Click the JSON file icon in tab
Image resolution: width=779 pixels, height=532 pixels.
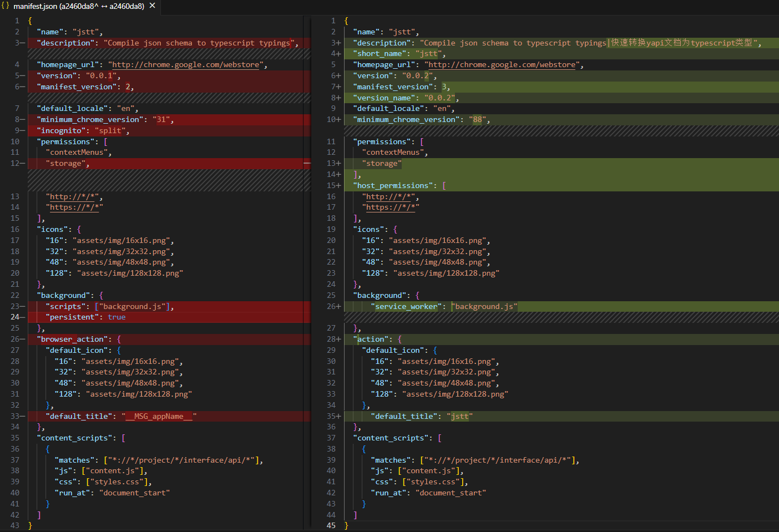point(6,6)
